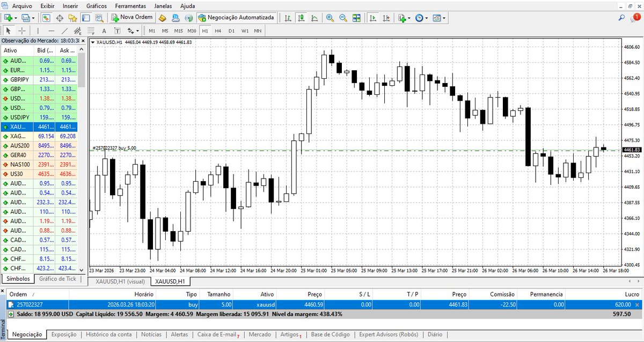Select the horizontal line drawing tool
The image size is (644, 342).
tap(51, 31)
